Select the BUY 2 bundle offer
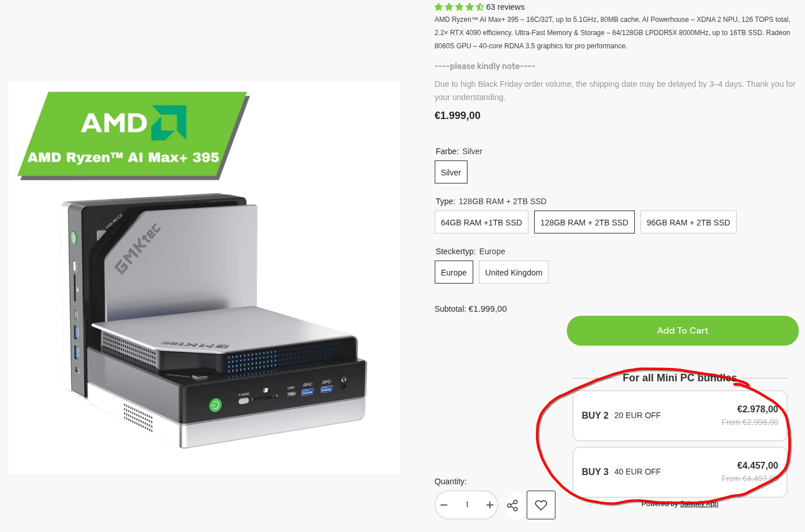The height and width of the screenshot is (532, 805). tap(680, 416)
